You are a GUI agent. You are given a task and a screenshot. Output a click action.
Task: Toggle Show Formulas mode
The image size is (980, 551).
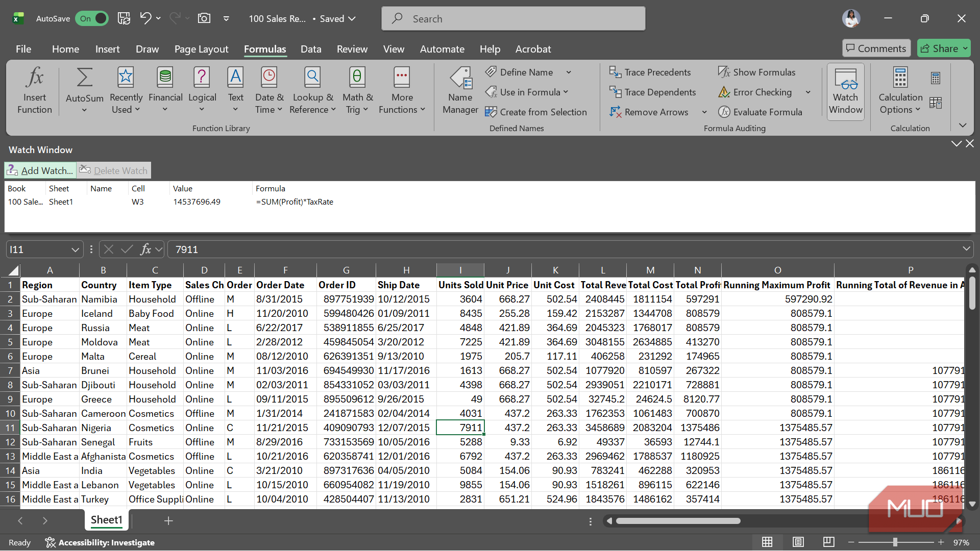pos(756,72)
